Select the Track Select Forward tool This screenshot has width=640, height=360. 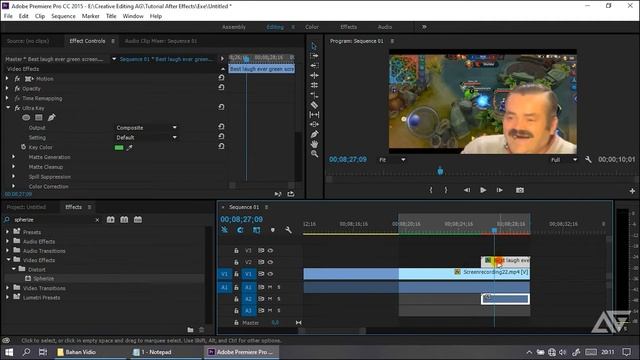click(x=314, y=56)
